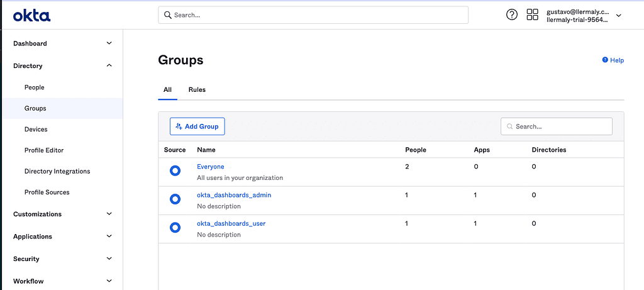
Task: Click the Okta logo
Action: click(x=31, y=16)
